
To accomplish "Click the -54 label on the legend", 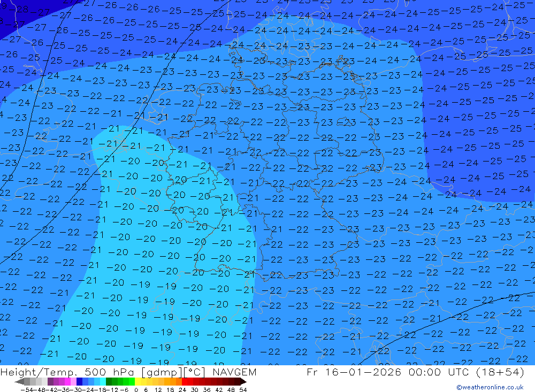I will (x=27, y=390).
